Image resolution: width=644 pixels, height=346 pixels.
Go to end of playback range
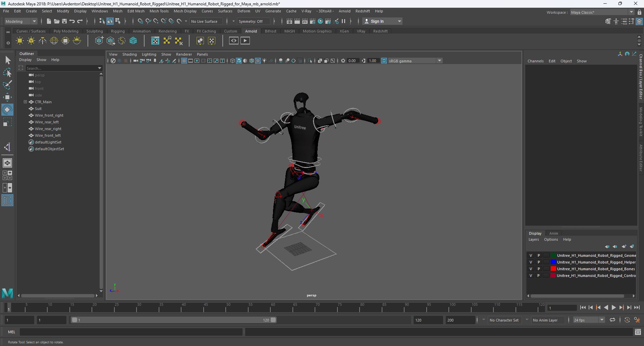637,307
